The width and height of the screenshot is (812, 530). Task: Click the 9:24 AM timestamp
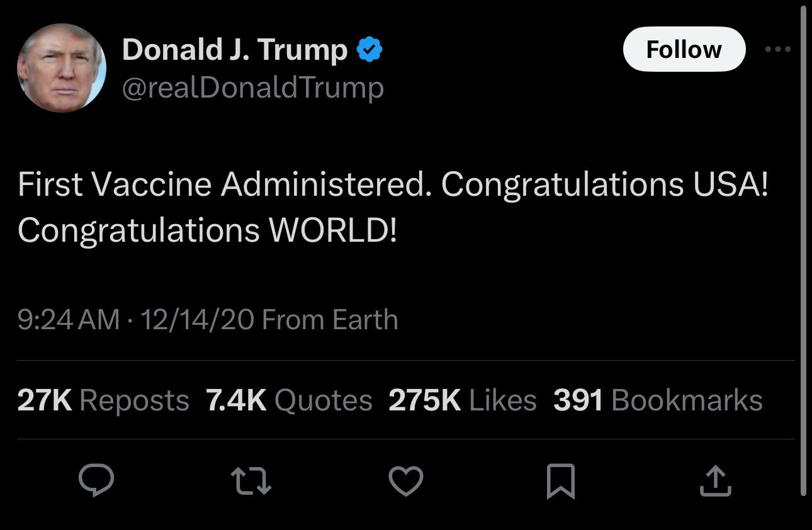pos(68,320)
